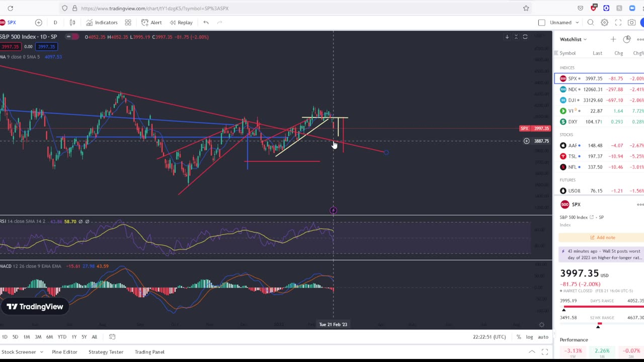
Task: Open the Trading Panel tab
Action: [x=149, y=352]
